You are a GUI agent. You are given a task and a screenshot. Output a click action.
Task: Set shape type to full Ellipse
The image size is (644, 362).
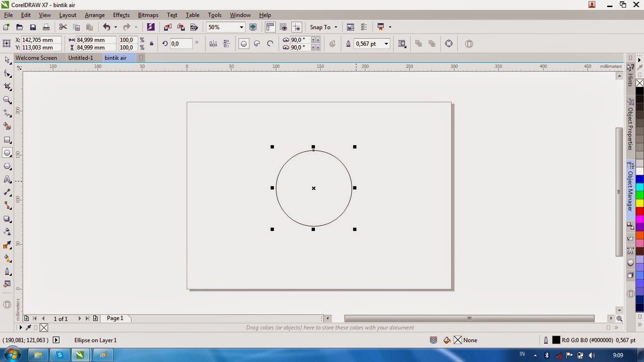(x=244, y=44)
